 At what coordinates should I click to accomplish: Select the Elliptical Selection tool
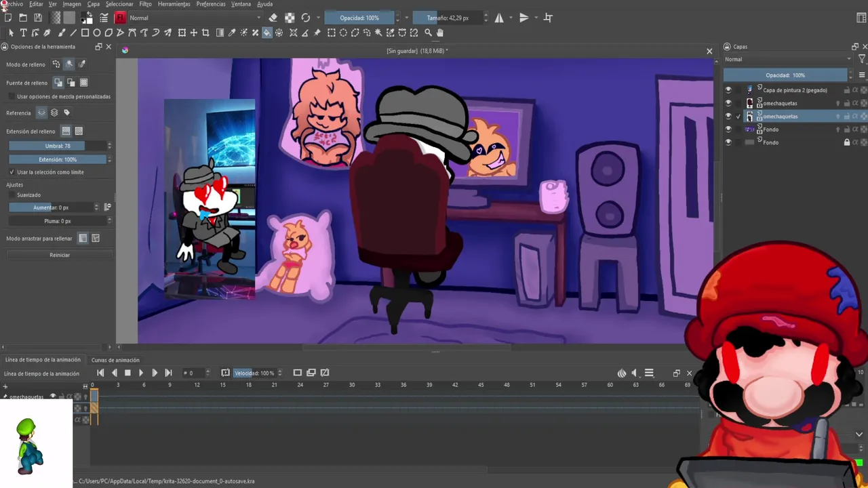[343, 33]
